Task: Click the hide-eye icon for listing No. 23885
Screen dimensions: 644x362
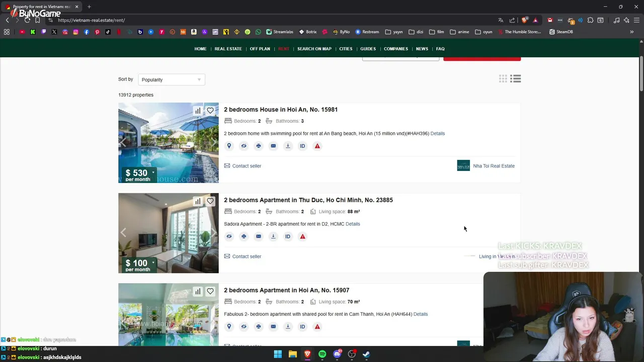Action: pos(229,236)
